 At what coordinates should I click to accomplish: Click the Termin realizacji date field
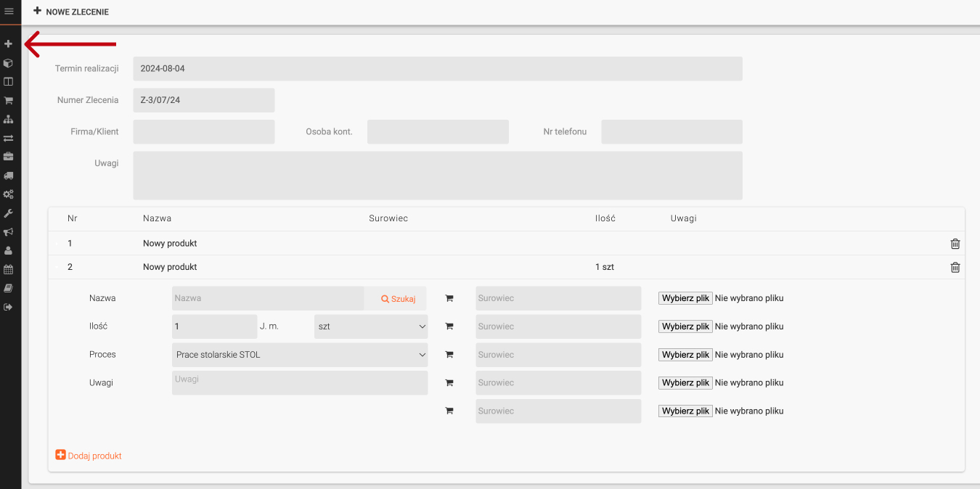point(437,69)
